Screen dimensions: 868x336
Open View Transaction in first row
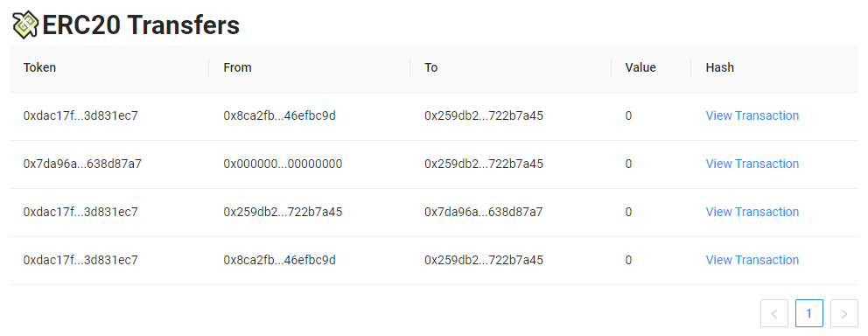tap(752, 115)
